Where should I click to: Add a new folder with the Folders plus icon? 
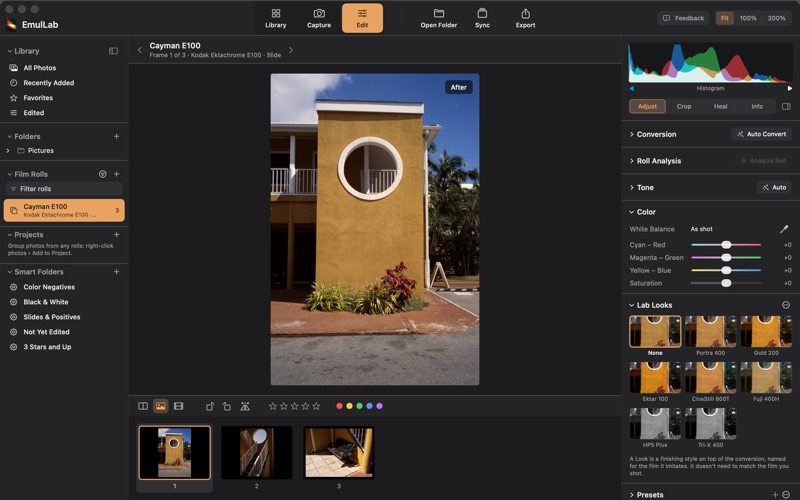click(116, 136)
